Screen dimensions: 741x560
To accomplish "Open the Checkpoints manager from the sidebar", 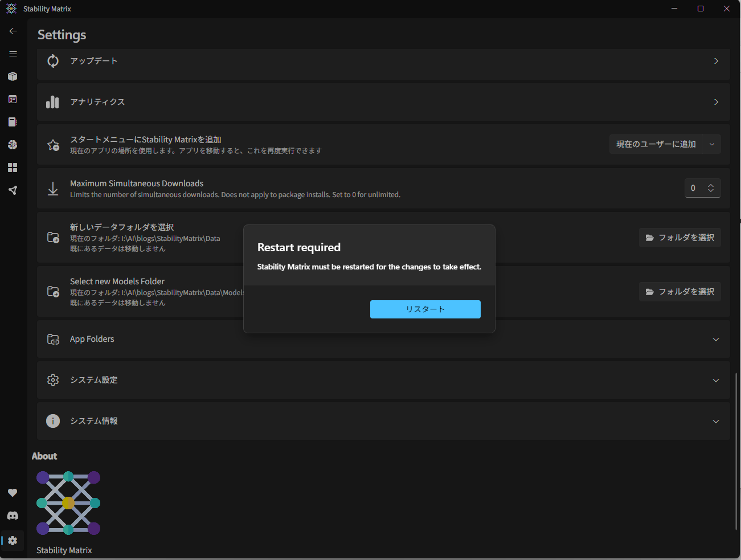I will (x=13, y=122).
